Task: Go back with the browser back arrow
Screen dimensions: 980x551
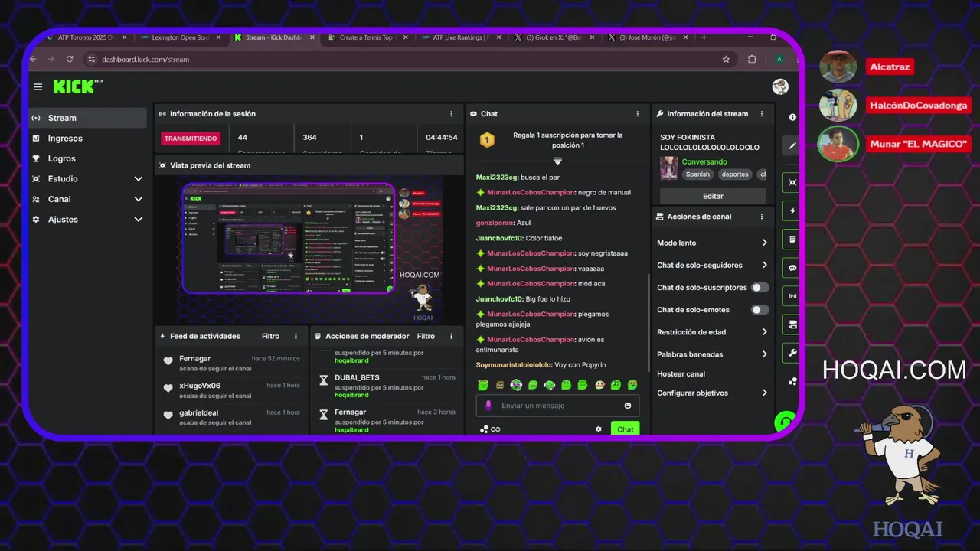Action: (x=34, y=59)
